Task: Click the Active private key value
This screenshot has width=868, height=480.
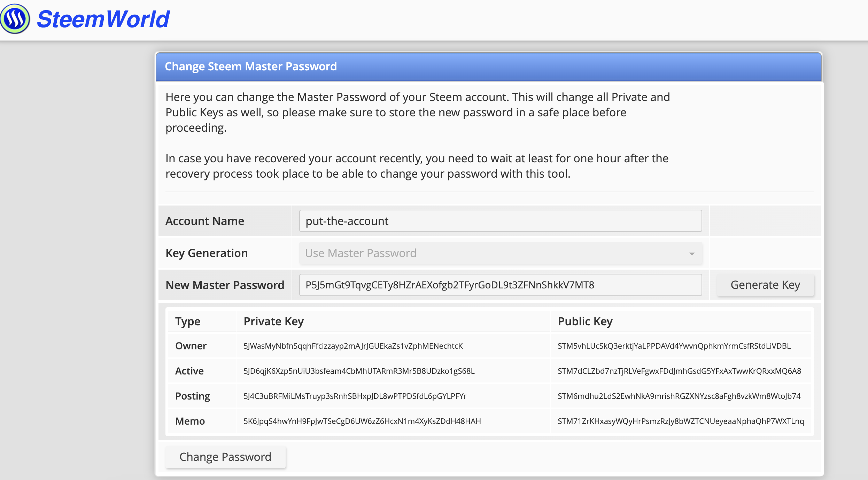Action: (x=359, y=371)
